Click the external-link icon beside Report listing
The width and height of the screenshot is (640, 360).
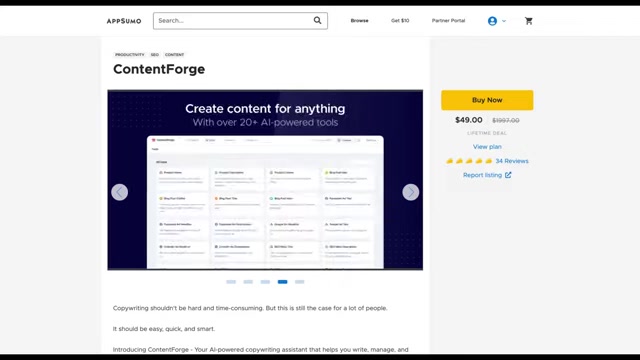tap(508, 175)
